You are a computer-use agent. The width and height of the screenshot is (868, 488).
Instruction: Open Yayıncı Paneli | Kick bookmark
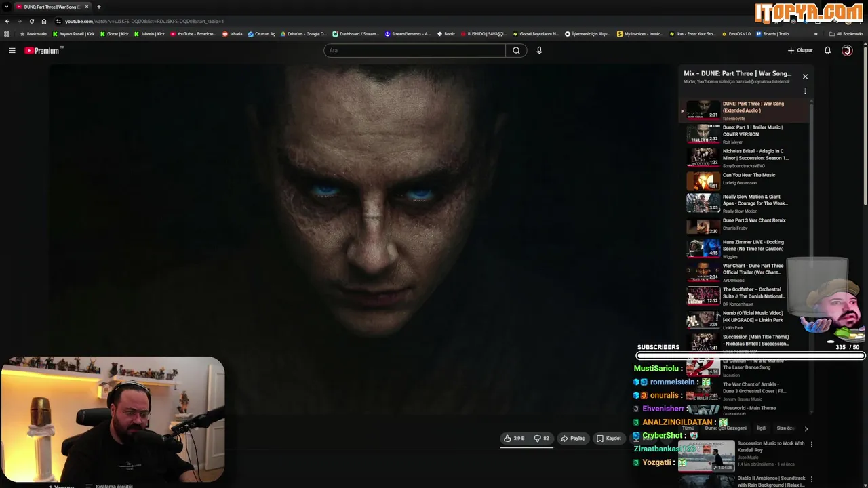pos(73,33)
